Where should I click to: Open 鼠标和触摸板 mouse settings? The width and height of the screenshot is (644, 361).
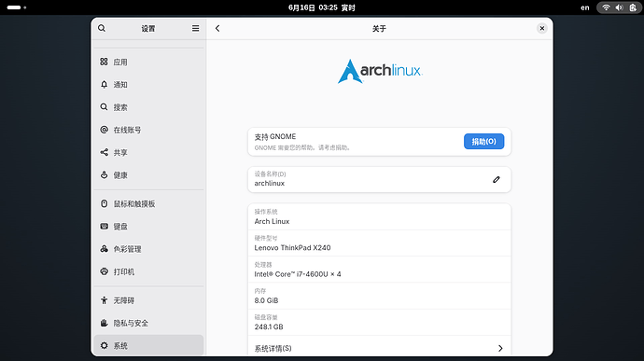(x=148, y=203)
